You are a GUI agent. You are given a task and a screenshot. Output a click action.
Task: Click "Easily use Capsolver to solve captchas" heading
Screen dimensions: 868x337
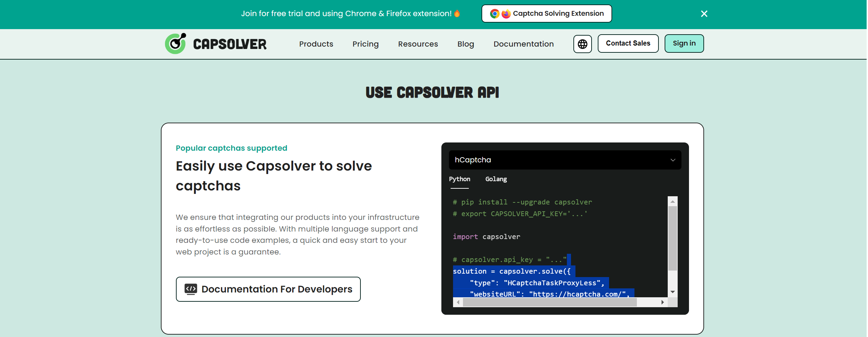[x=274, y=176]
